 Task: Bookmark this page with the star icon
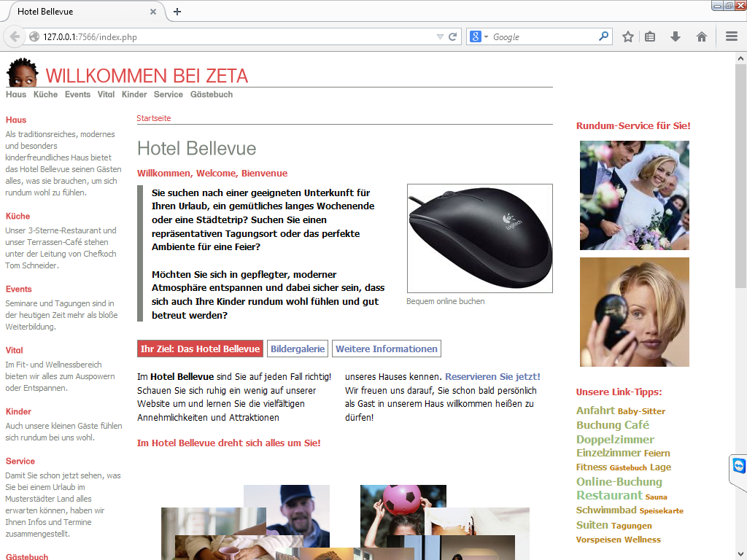click(x=628, y=36)
